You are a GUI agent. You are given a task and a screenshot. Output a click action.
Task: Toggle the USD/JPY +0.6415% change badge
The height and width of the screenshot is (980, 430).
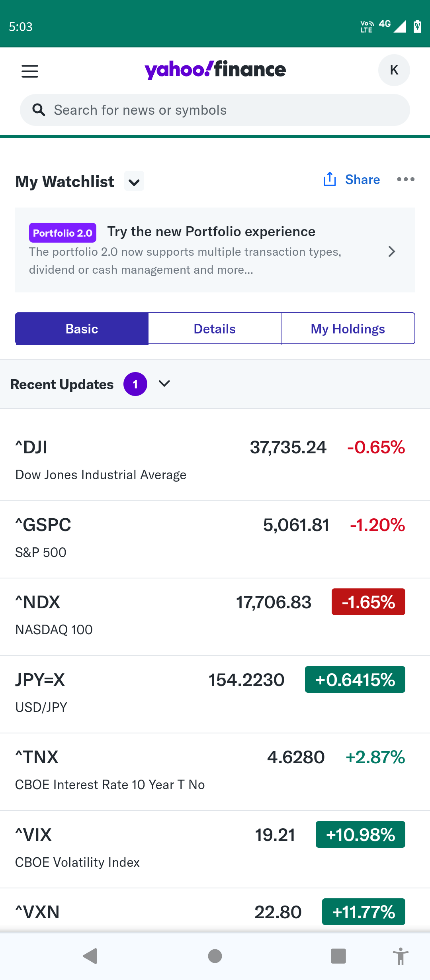click(x=355, y=680)
